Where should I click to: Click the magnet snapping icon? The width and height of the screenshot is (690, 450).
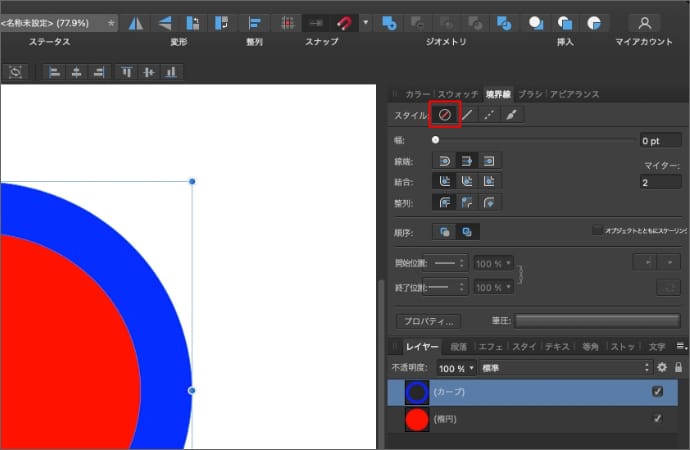click(x=345, y=22)
